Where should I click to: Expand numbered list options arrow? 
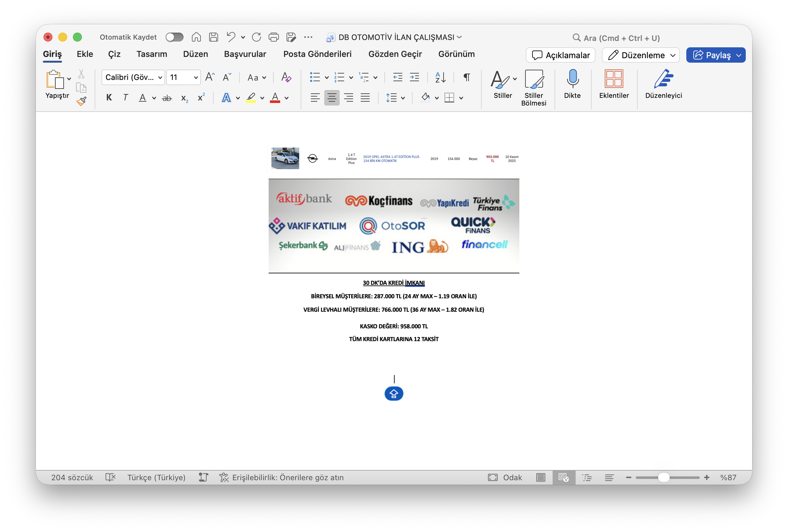point(351,78)
